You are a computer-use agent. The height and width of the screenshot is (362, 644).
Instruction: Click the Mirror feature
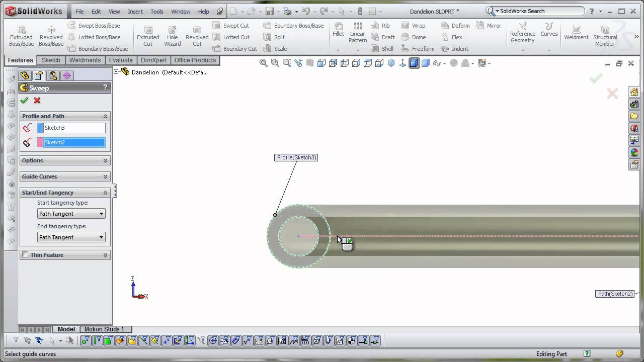(x=489, y=26)
